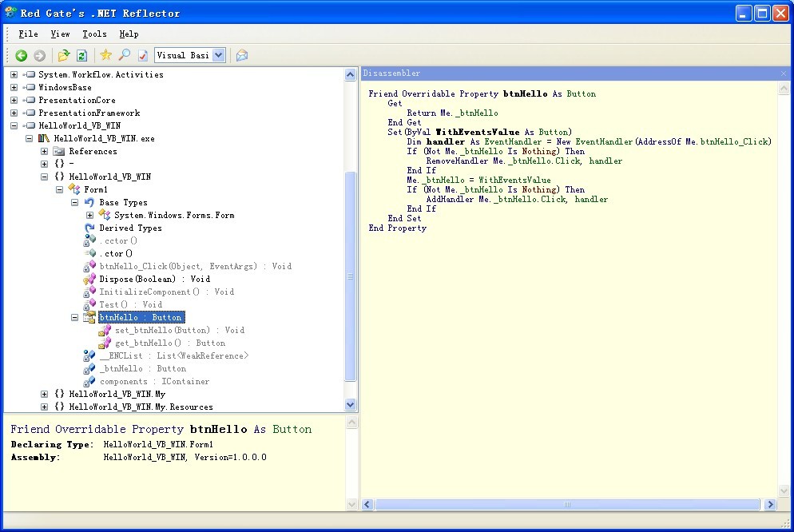This screenshot has width=794, height=532.
Task: Select btnHello_Click(Object, EventArgs) method
Action: (x=196, y=266)
